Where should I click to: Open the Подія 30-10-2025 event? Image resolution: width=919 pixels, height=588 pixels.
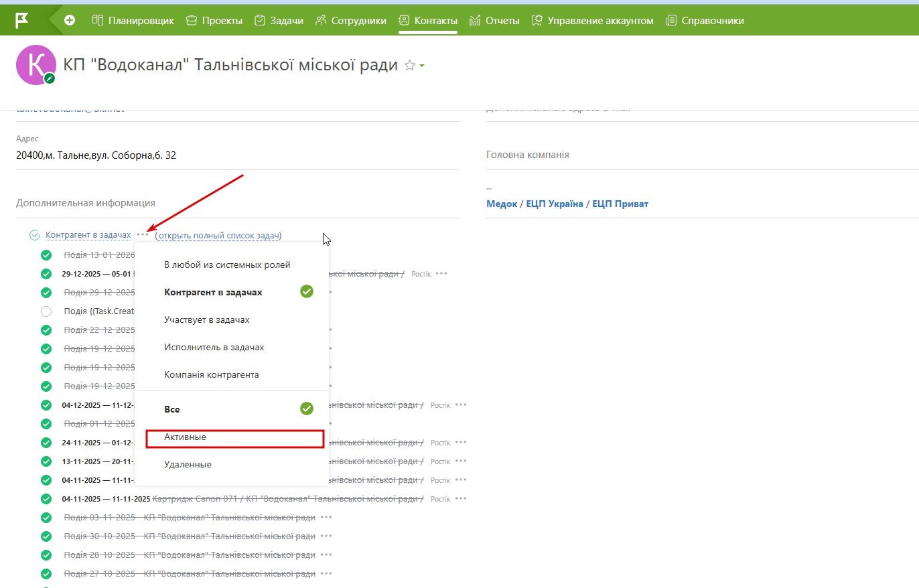point(190,536)
